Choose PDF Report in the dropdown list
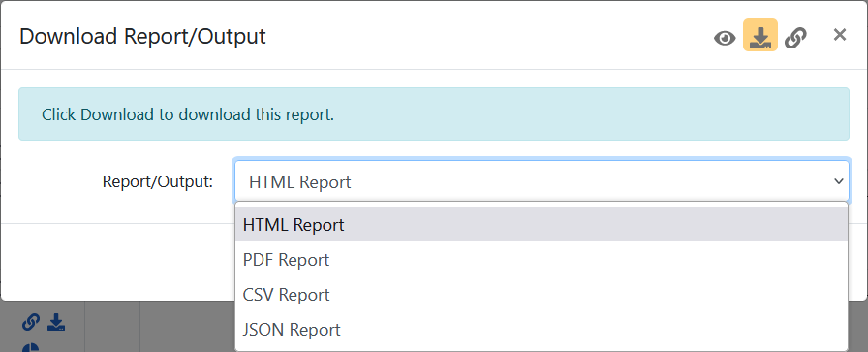This screenshot has height=352, width=868. click(x=542, y=260)
